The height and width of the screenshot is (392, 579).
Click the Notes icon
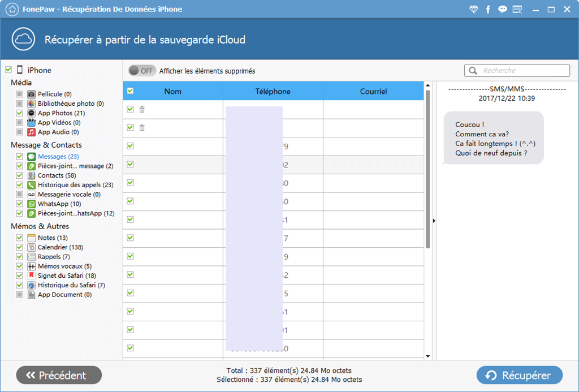coord(32,238)
